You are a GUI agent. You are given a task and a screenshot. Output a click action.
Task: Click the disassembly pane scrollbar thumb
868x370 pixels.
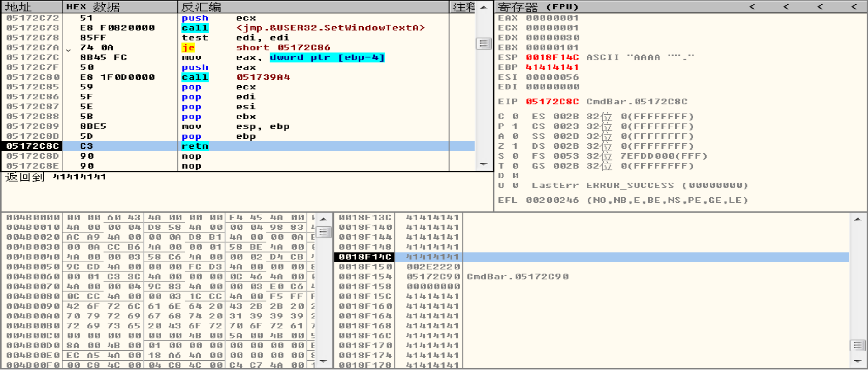[484, 43]
